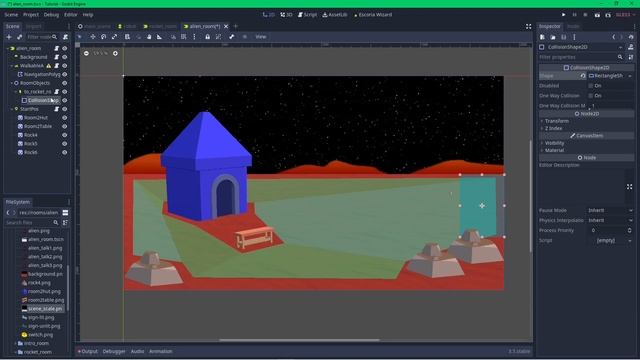Open the snapping options three-dot menu
The image size is (640, 360).
pyautogui.click(x=194, y=37)
